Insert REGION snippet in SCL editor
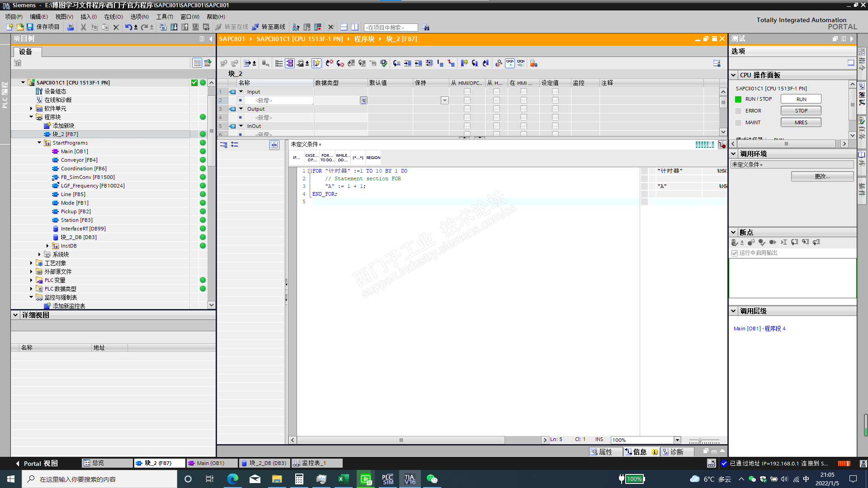This screenshot has width=868, height=488. tap(373, 158)
